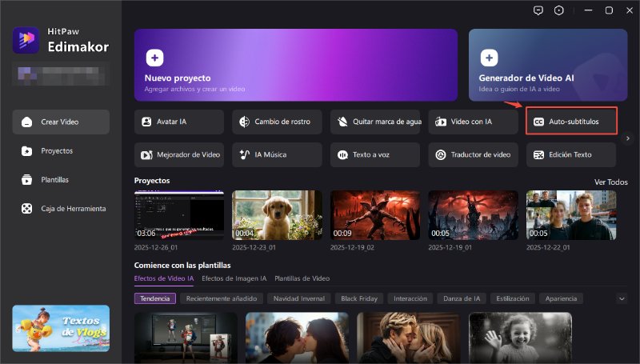Open project 2025-12-22_01 thumbnail
The height and width of the screenshot is (364, 640).
click(x=571, y=215)
